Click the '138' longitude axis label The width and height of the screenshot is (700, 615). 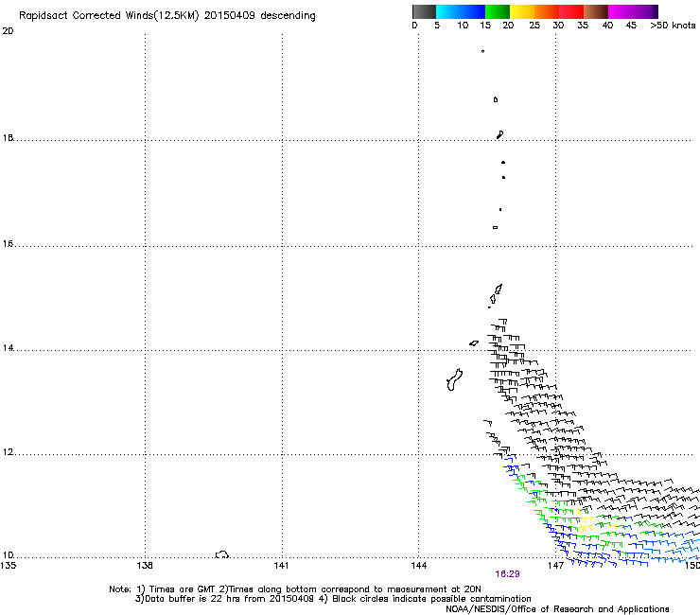point(145,566)
